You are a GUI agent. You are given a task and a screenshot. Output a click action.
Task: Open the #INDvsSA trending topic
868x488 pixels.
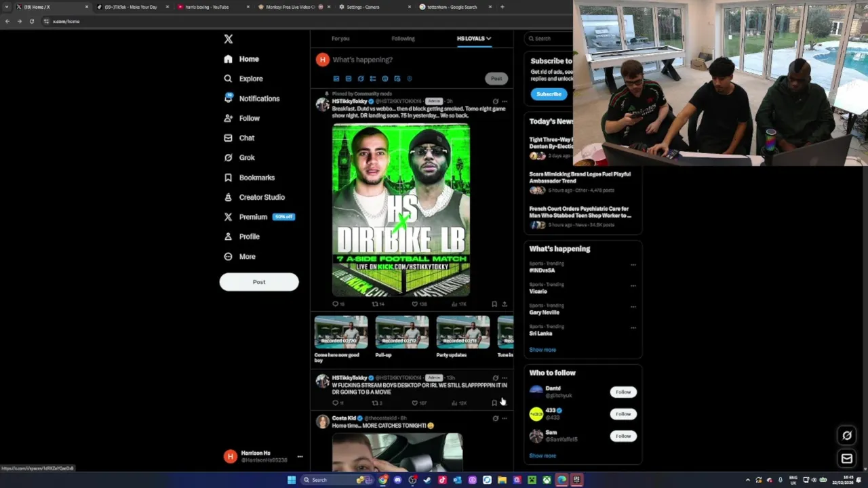pos(542,270)
